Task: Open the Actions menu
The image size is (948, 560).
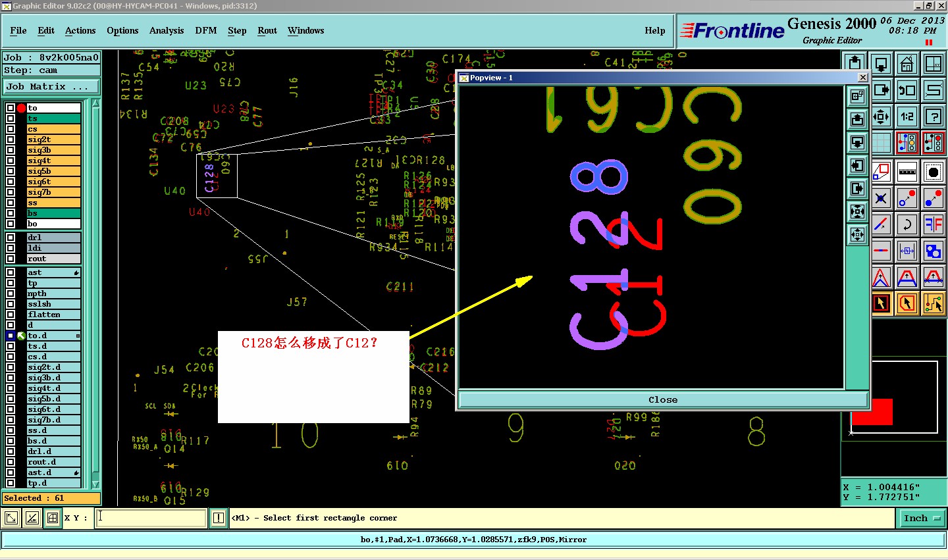Action: tap(80, 30)
